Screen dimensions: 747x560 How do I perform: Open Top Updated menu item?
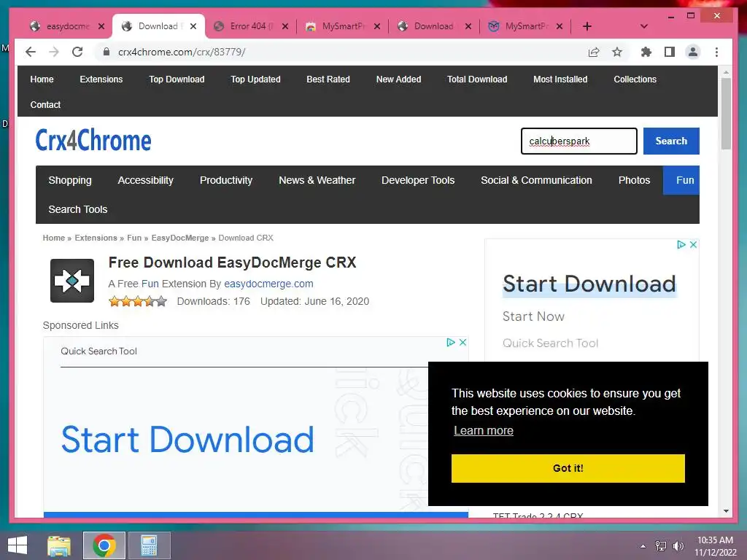[x=255, y=79]
